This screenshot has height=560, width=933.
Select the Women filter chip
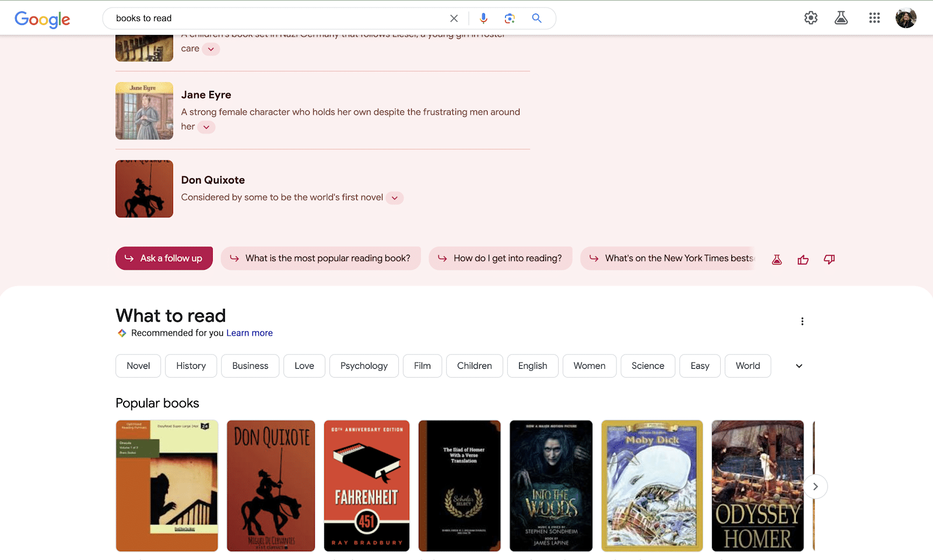coord(590,366)
